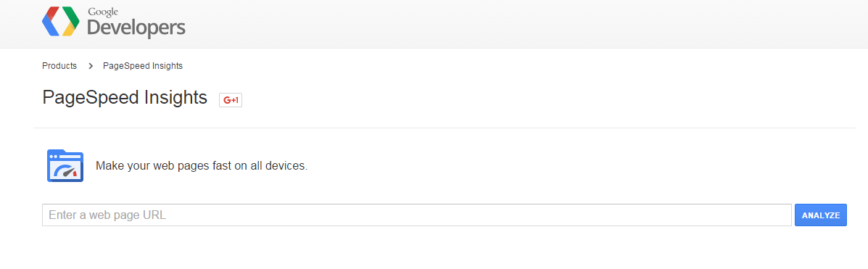Click the PageSpeed speedometer icon
The width and height of the screenshot is (868, 269).
(x=65, y=165)
